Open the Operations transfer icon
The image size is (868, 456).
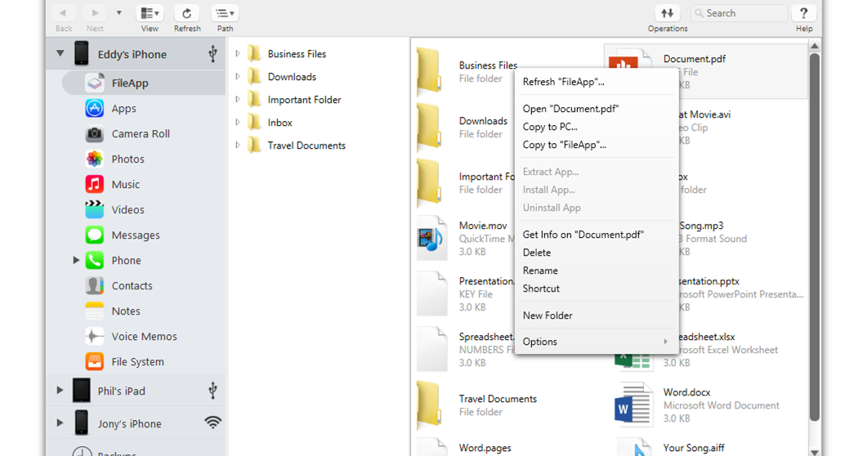pyautogui.click(x=668, y=13)
